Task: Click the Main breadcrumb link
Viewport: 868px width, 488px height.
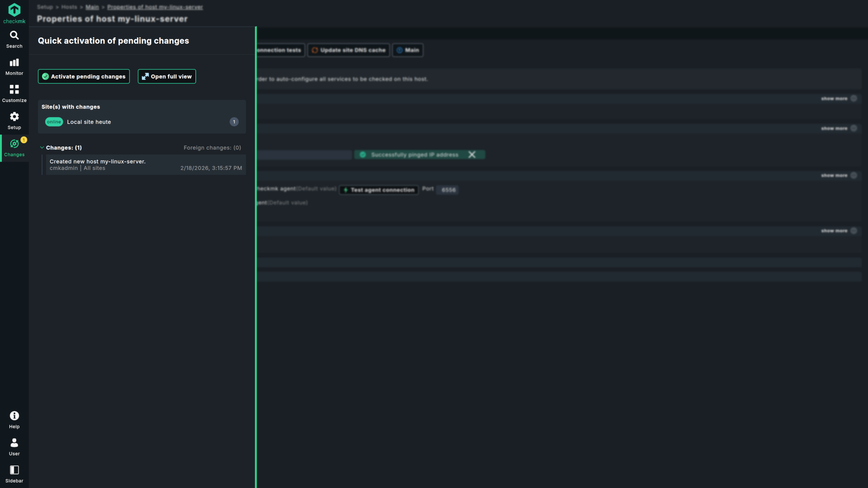Action: tap(92, 7)
